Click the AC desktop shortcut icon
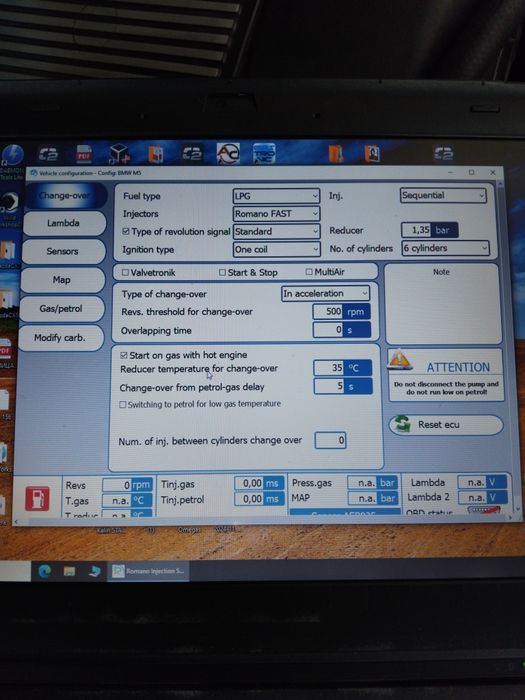Viewport: 525px width, 700px height. click(x=228, y=154)
